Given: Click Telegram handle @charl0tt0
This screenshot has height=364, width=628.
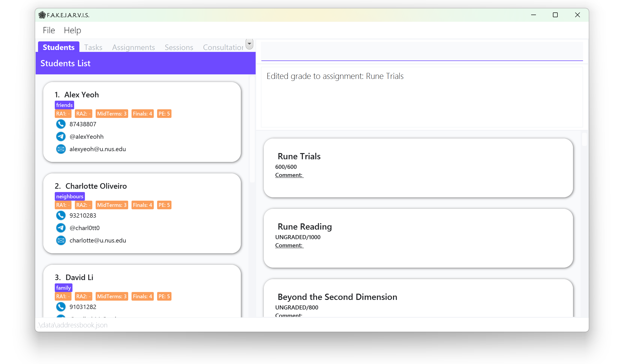Looking at the screenshot, I should pyautogui.click(x=84, y=228).
